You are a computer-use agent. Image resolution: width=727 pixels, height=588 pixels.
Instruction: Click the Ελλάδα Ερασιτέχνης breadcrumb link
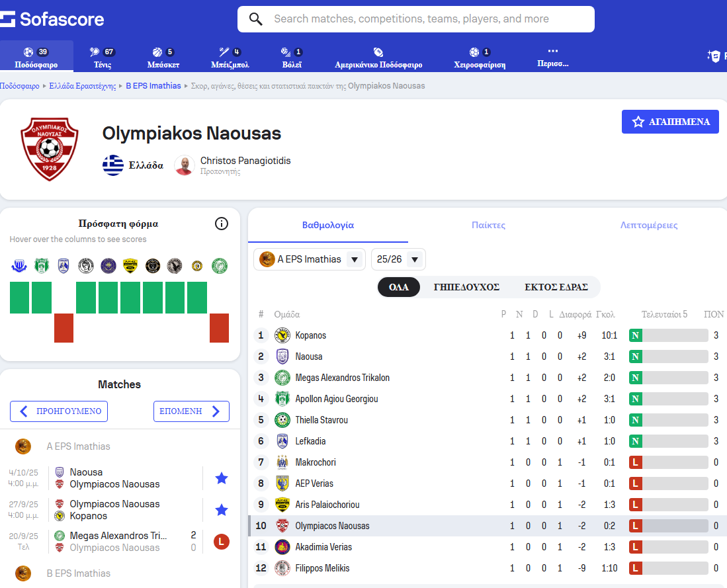pyautogui.click(x=83, y=86)
